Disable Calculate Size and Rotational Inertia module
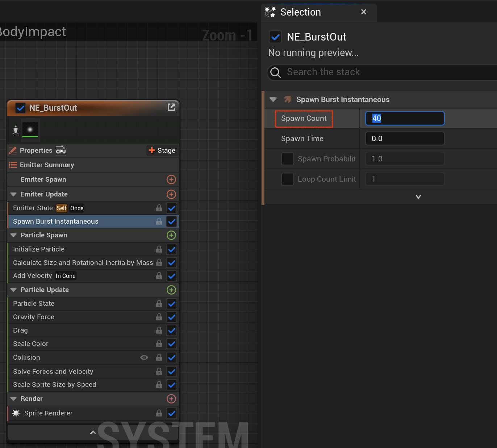The width and height of the screenshot is (497, 448). 172,263
